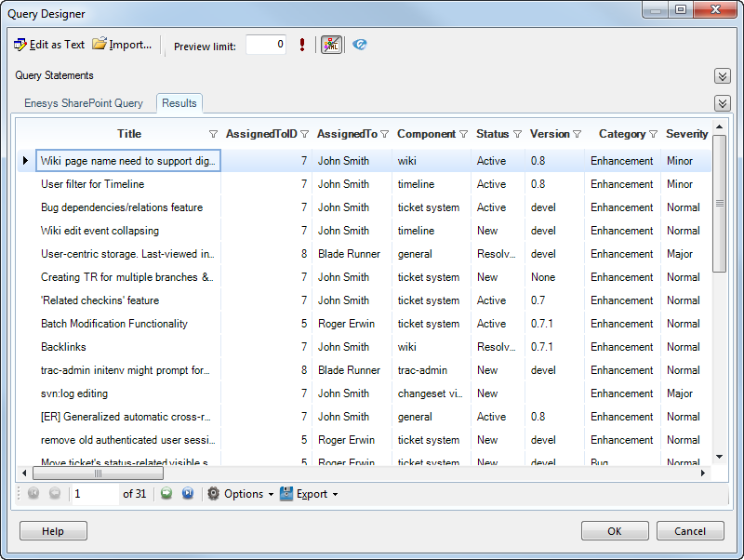744x560 pixels.
Task: Click the Edit as Text button
Action: (x=49, y=45)
